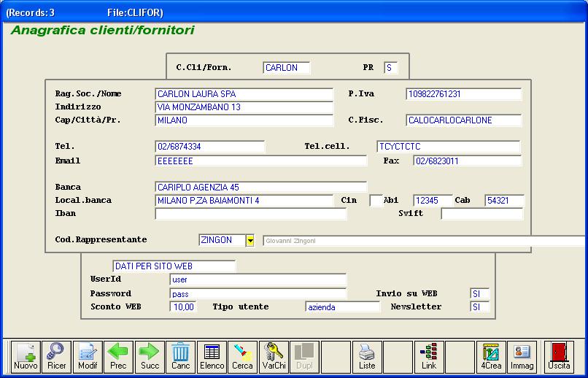Click the Sconto WEB label
Screen dimensions: 588x378
tap(116, 306)
